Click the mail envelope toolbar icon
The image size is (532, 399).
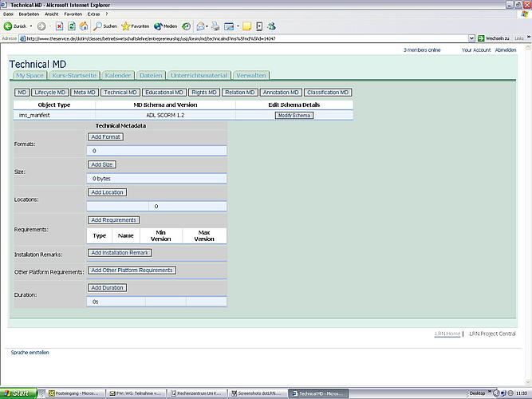click(x=200, y=26)
